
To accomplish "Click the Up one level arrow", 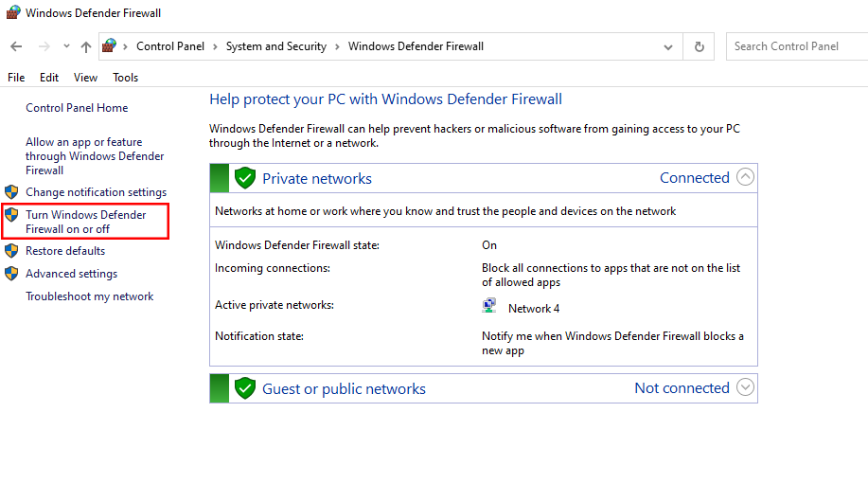I will (x=86, y=46).
